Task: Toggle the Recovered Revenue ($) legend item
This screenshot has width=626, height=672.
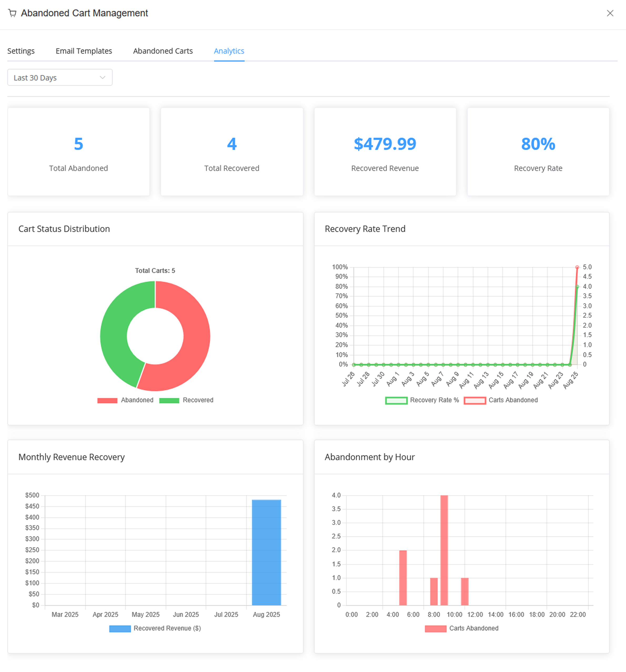Action: (167, 628)
